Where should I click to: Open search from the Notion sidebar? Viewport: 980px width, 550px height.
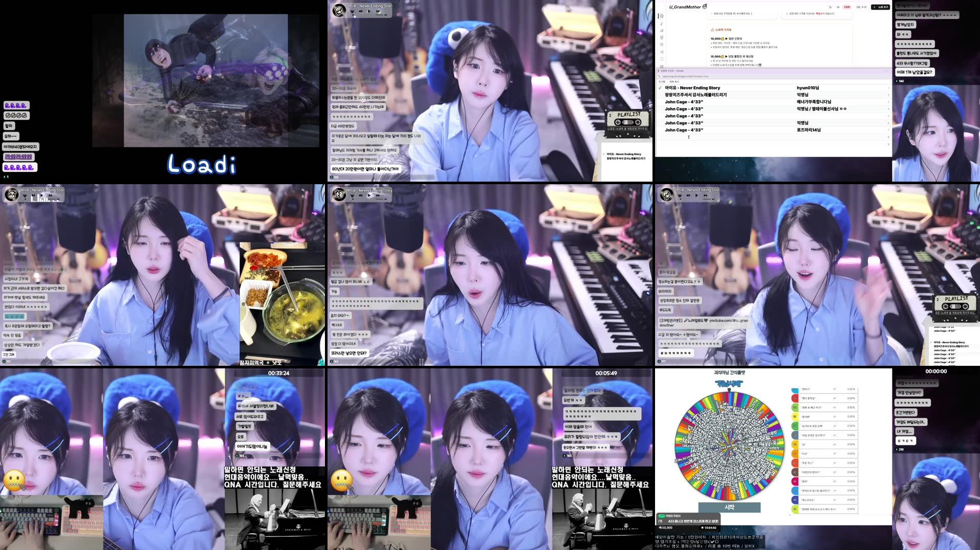[x=661, y=37]
